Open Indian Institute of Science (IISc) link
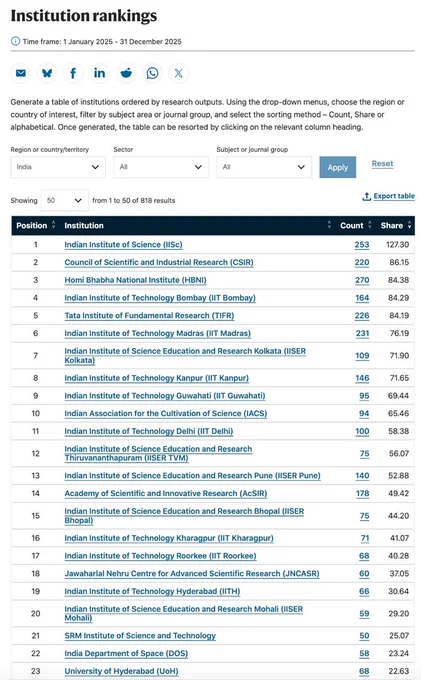Screen dimensions: 421x680 coord(123,245)
